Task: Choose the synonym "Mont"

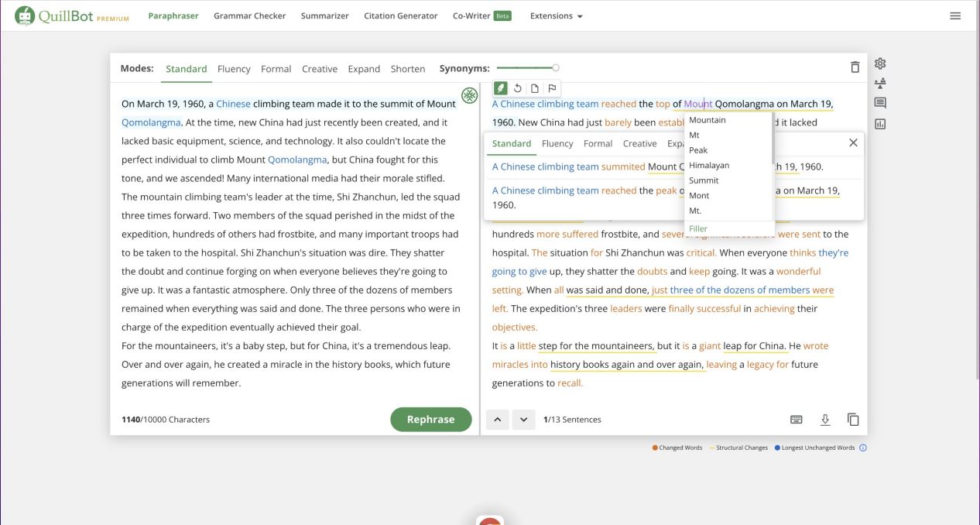Action: [x=699, y=195]
